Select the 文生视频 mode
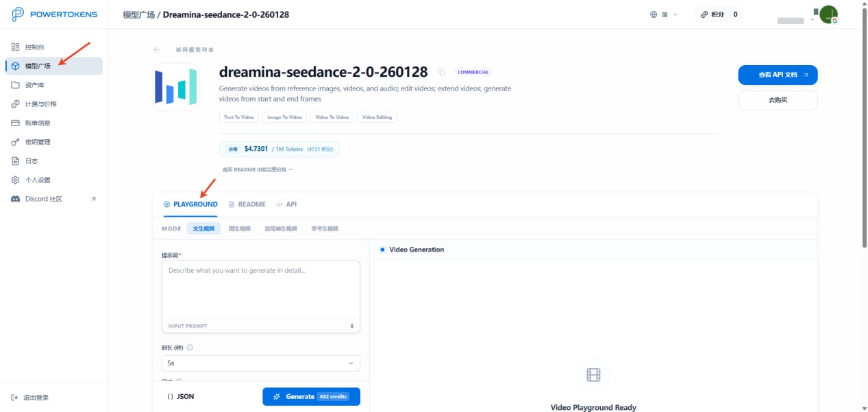The width and height of the screenshot is (868, 412). click(203, 228)
